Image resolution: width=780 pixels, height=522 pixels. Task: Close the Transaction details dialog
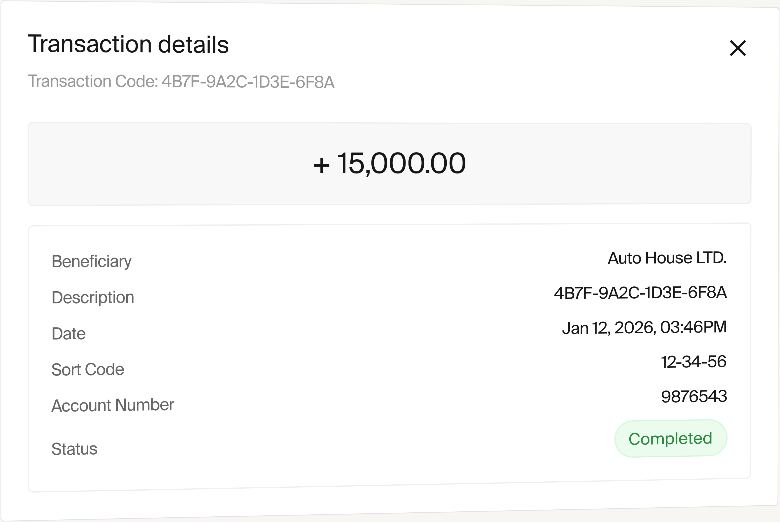pos(738,48)
